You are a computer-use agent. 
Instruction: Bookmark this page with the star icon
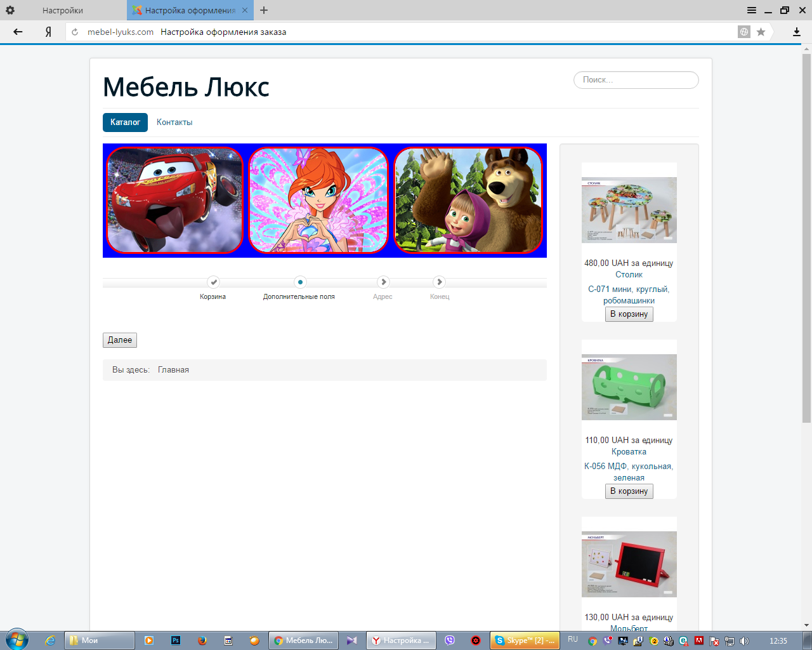click(x=761, y=32)
